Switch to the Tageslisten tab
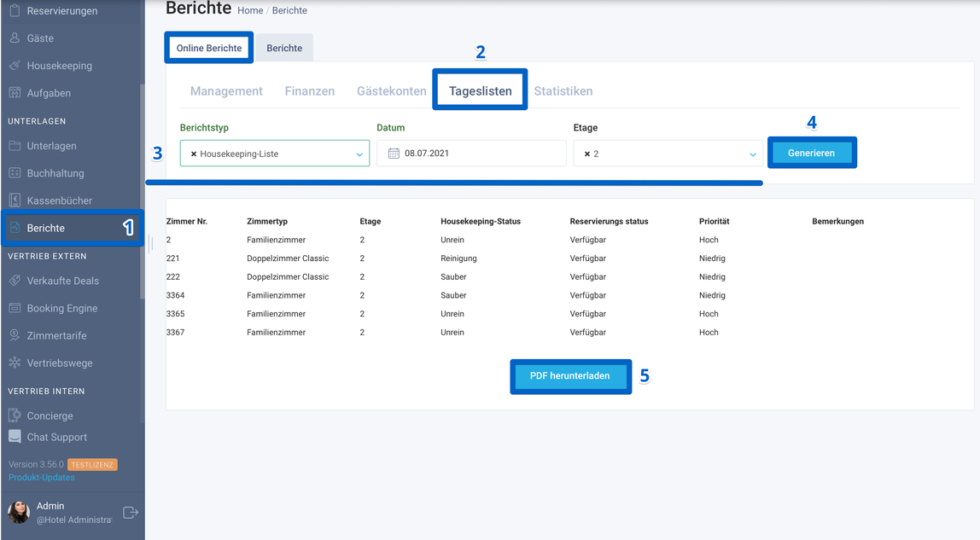 pos(480,90)
